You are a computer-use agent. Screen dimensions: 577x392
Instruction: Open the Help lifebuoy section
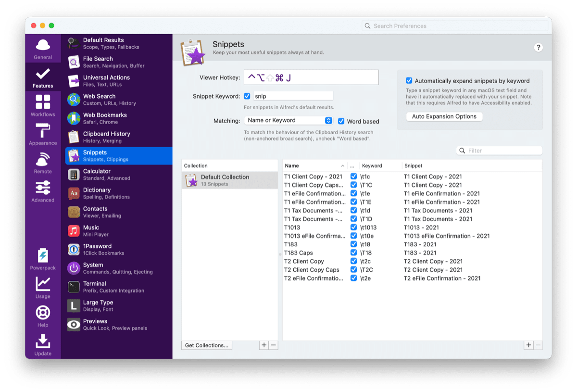point(43,316)
